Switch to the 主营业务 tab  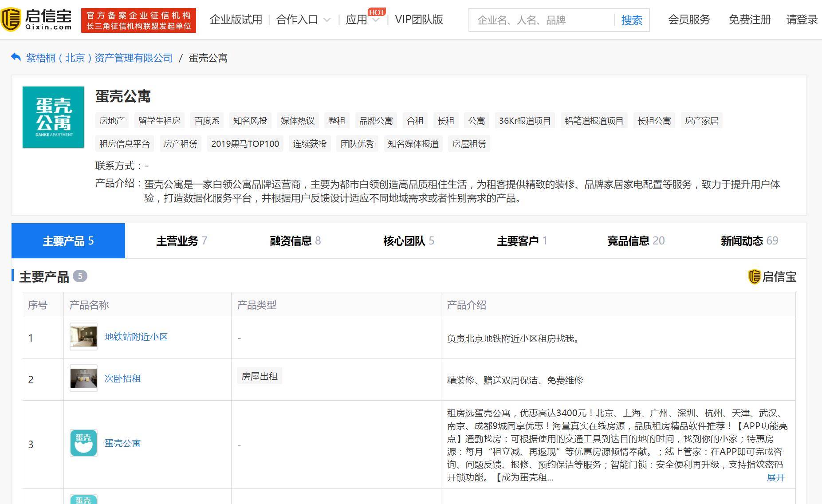[182, 240]
